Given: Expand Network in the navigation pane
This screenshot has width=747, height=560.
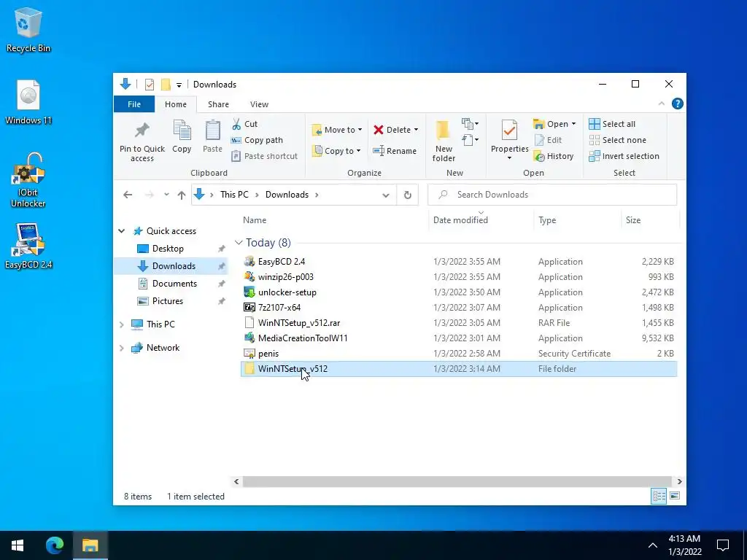Looking at the screenshot, I should point(122,348).
